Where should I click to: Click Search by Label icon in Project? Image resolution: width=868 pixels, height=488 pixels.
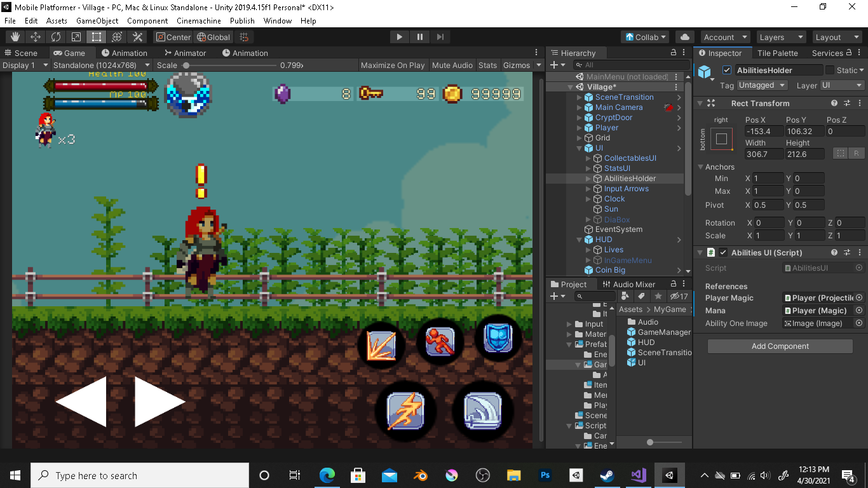click(x=642, y=296)
